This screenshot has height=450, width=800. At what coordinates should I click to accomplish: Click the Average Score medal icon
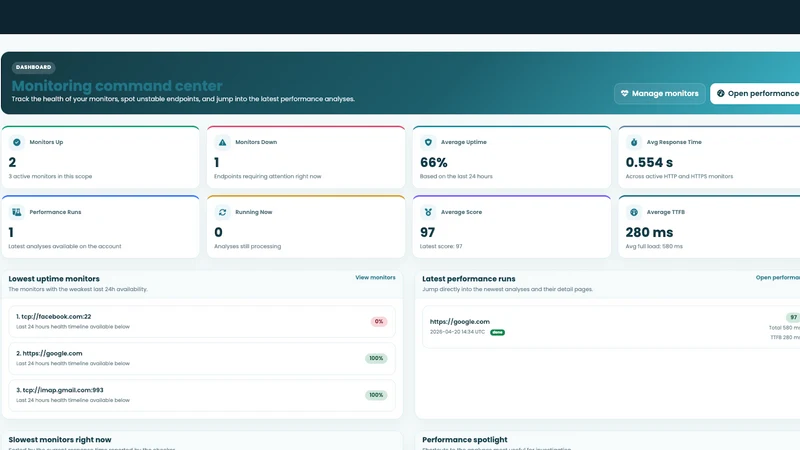pyautogui.click(x=428, y=212)
